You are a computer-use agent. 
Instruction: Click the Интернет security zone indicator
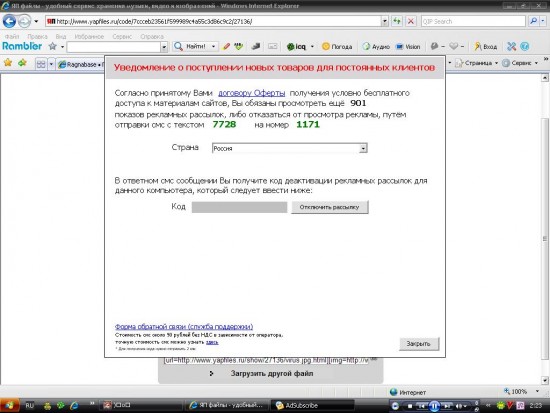(408, 392)
